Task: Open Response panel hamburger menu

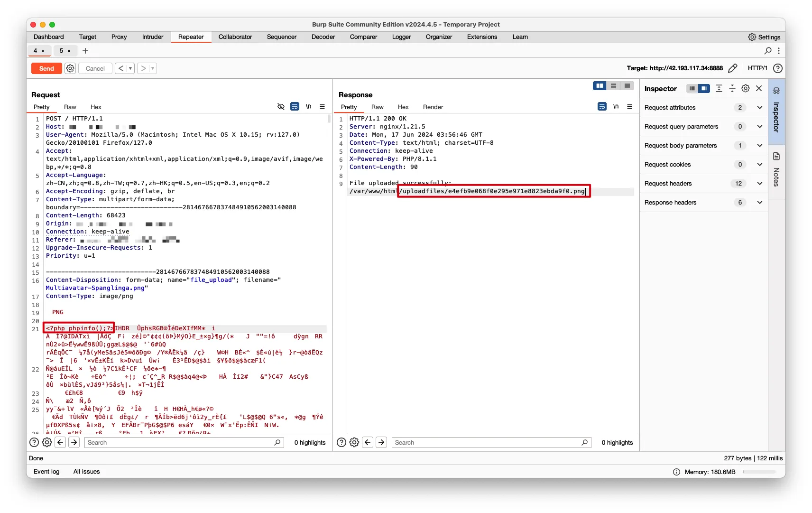Action: click(x=630, y=107)
